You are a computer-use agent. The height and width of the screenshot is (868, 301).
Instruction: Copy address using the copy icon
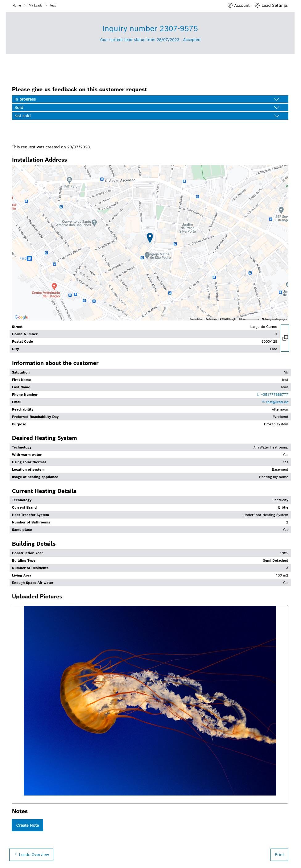click(x=285, y=338)
